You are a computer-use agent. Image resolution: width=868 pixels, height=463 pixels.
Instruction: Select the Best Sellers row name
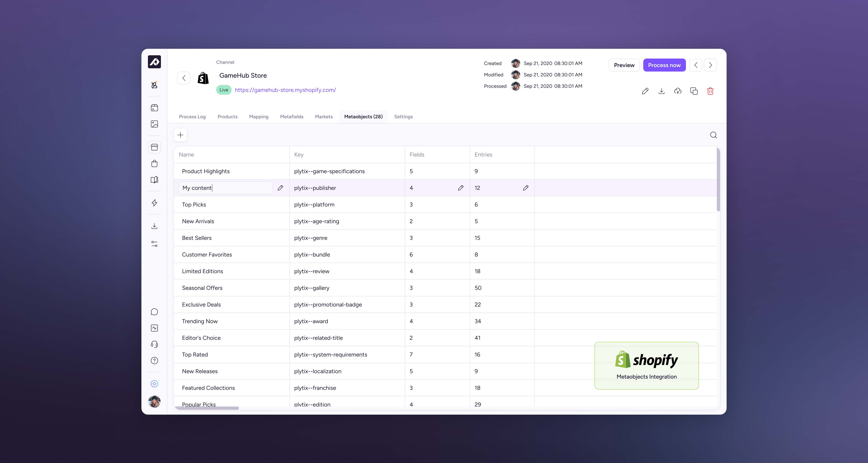[197, 238]
